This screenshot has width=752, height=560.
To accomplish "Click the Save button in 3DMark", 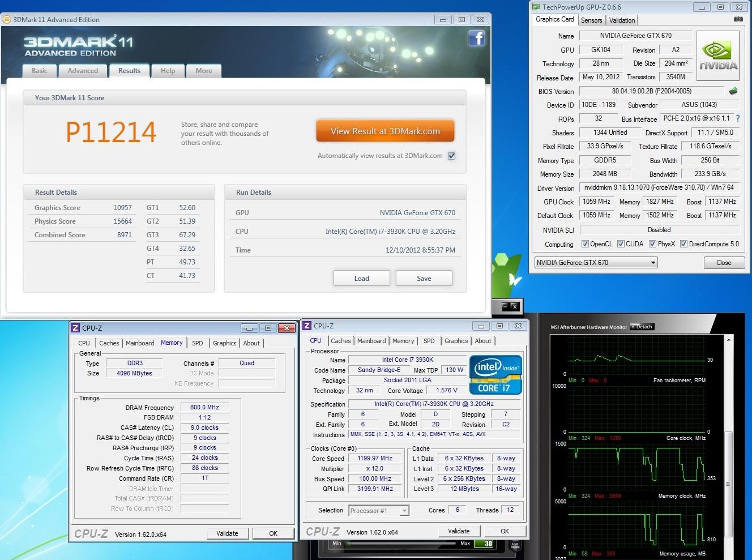I will [424, 279].
